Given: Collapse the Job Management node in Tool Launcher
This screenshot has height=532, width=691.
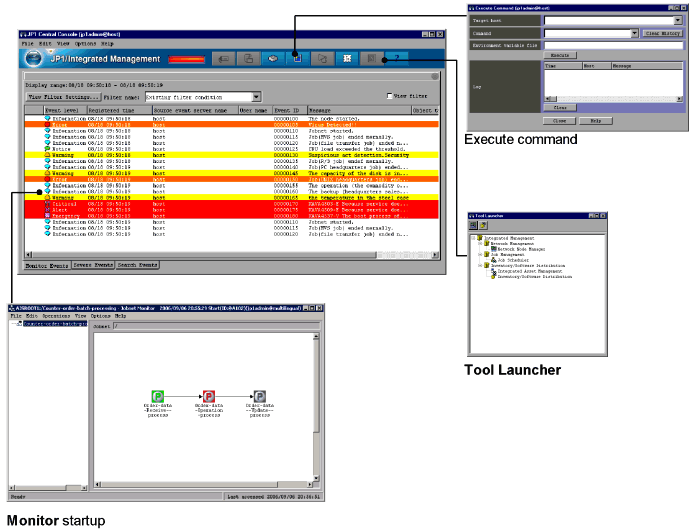Looking at the screenshot, I should point(480,254).
